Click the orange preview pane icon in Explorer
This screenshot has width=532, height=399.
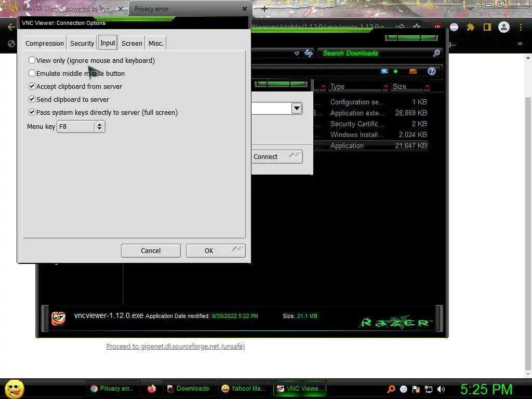pyautogui.click(x=413, y=71)
